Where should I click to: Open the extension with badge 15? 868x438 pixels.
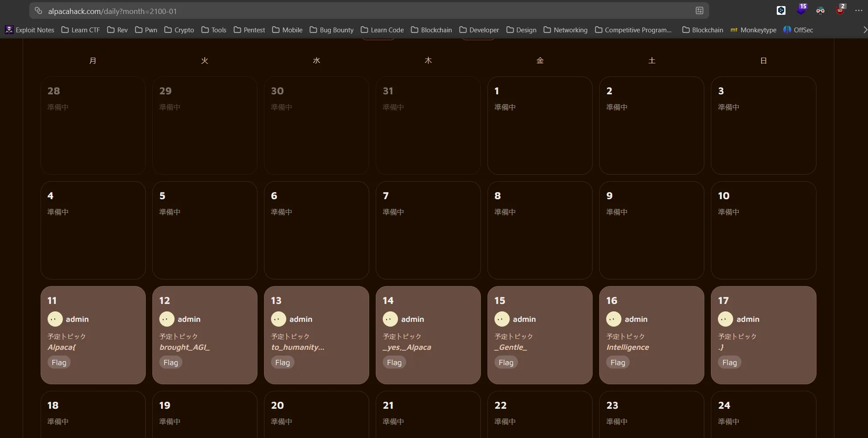[801, 10]
